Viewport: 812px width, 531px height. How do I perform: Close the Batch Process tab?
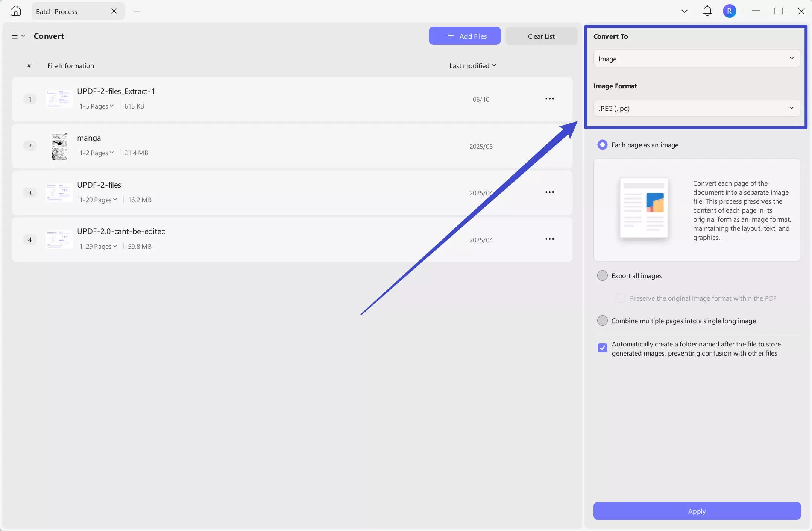pos(114,11)
